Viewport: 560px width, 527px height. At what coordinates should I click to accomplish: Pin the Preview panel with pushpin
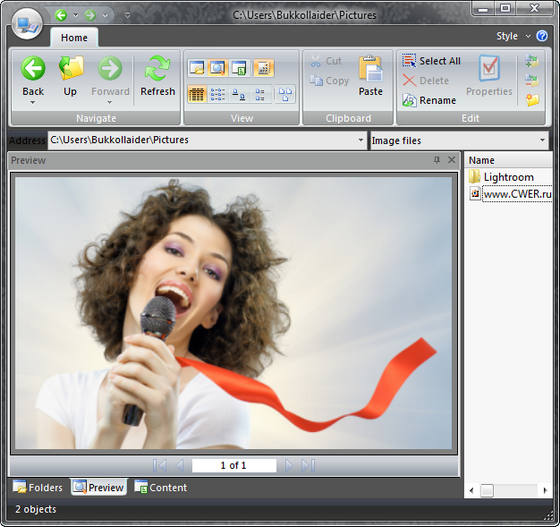pos(436,160)
